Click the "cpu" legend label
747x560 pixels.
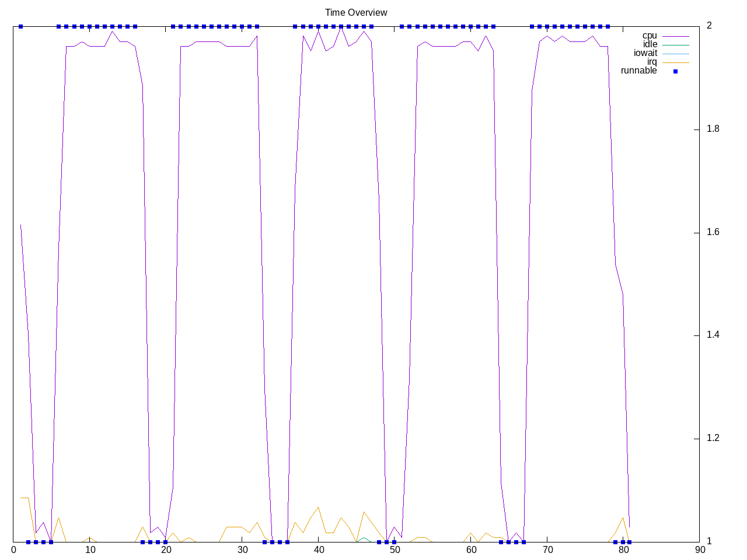(x=649, y=36)
